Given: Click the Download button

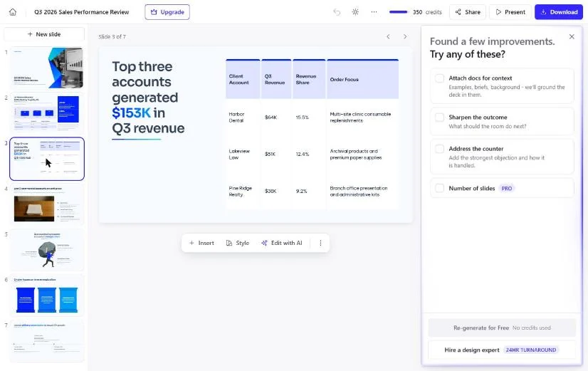Looking at the screenshot, I should pyautogui.click(x=559, y=12).
